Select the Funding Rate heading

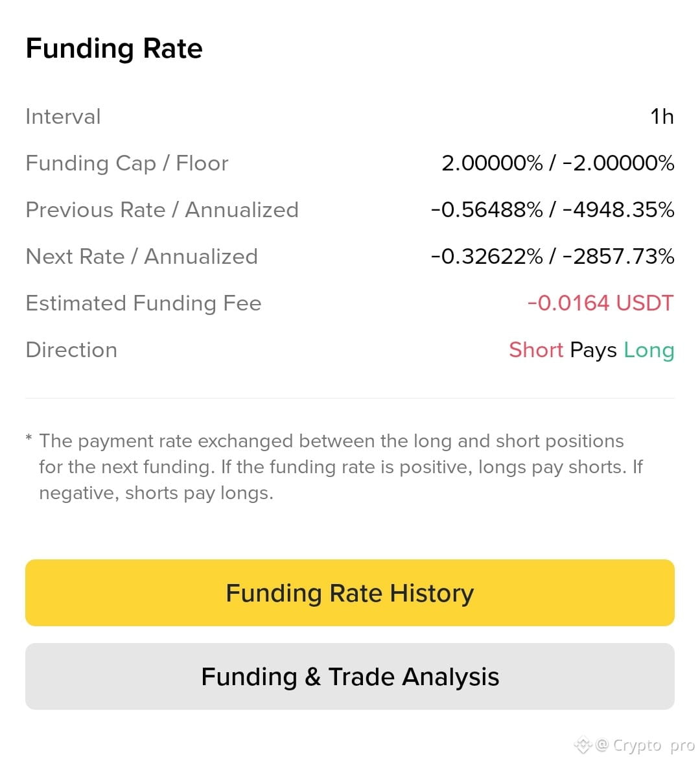pyautogui.click(x=114, y=49)
